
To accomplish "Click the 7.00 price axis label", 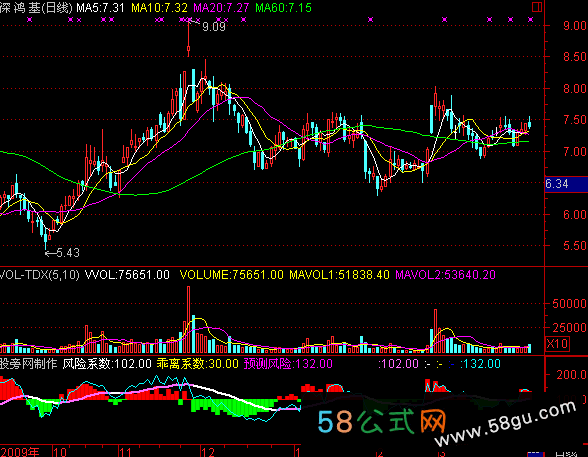I will pyautogui.click(x=574, y=152).
